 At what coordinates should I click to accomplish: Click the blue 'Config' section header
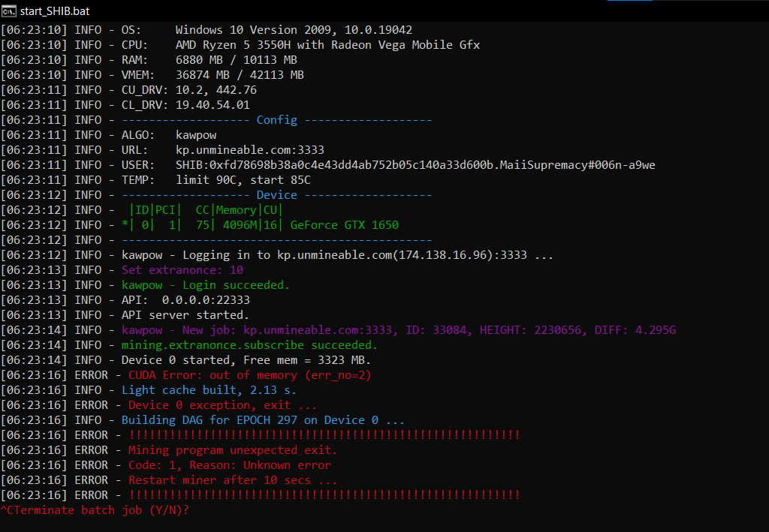276,120
